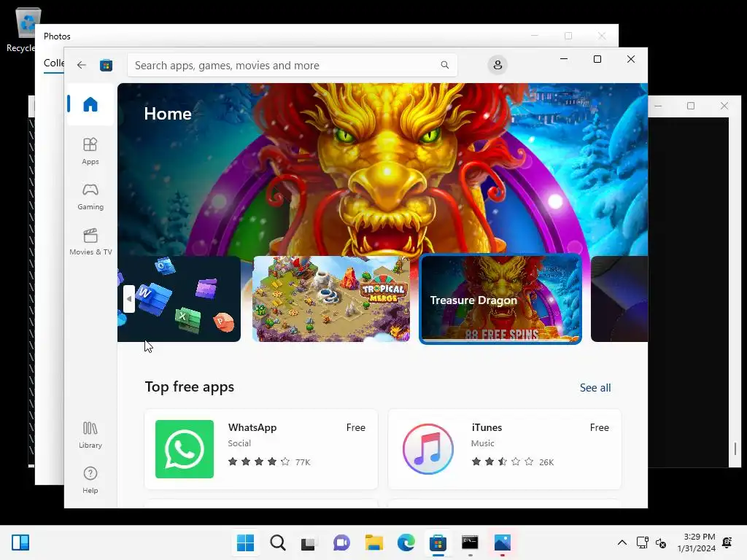Screen dimensions: 747x560
Task: Select Collection tab in Photos window
Action: [54, 63]
